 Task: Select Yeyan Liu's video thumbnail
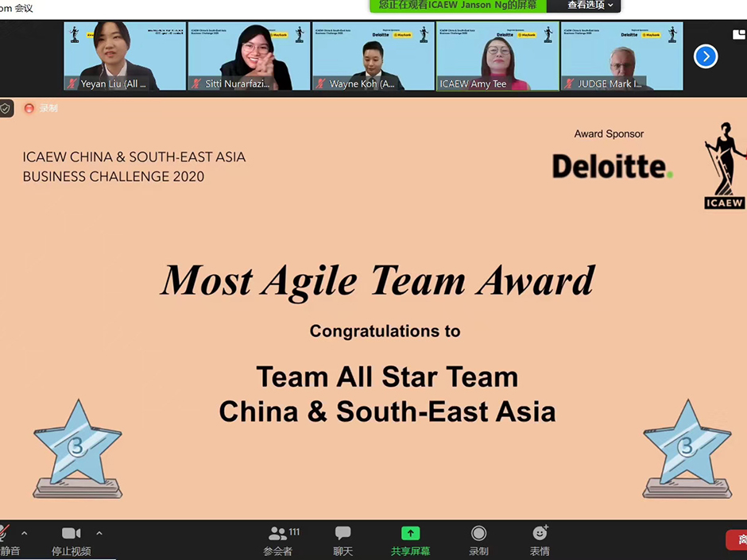coord(125,56)
